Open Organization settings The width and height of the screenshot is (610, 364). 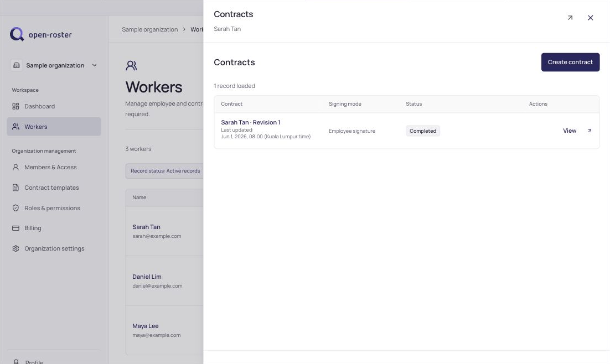(x=54, y=248)
